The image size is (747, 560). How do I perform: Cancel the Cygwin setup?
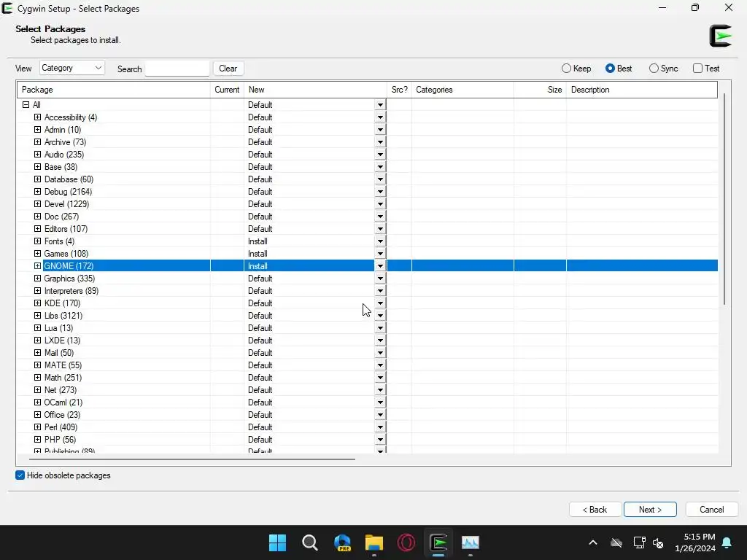click(712, 510)
